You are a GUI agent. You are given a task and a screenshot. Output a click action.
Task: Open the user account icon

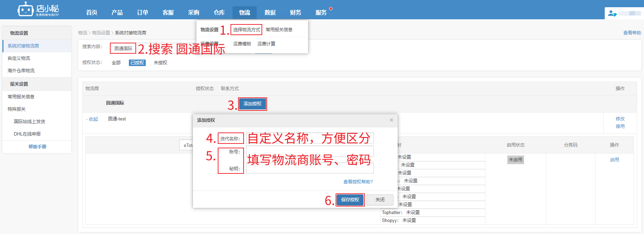click(x=612, y=13)
